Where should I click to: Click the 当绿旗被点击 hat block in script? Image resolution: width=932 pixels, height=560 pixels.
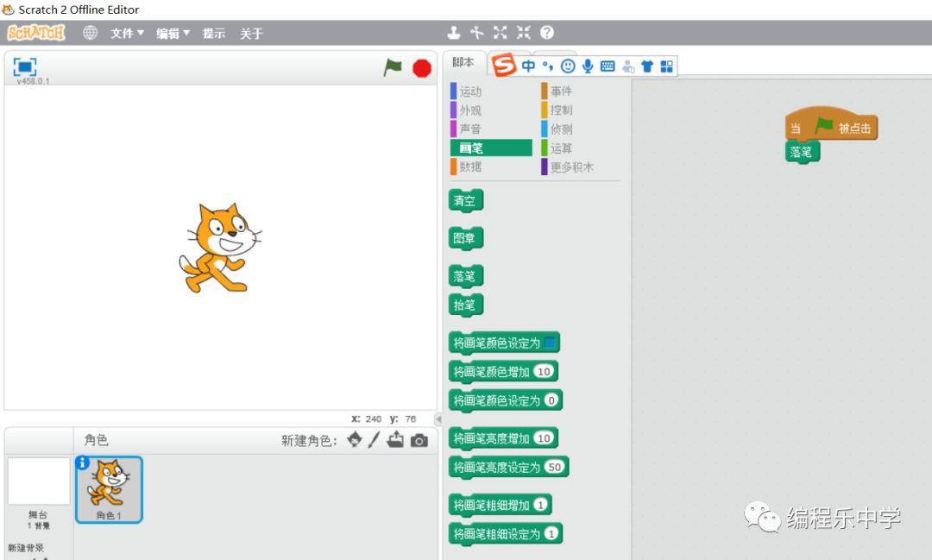point(831,125)
